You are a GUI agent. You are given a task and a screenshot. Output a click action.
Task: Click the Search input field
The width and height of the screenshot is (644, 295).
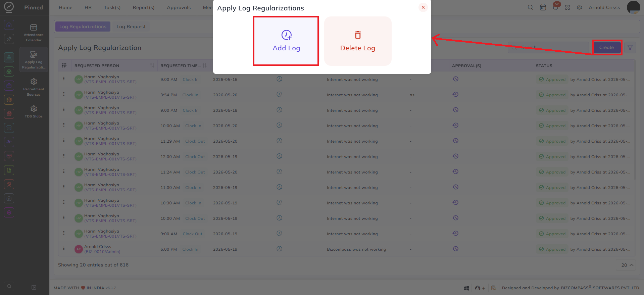click(548, 47)
